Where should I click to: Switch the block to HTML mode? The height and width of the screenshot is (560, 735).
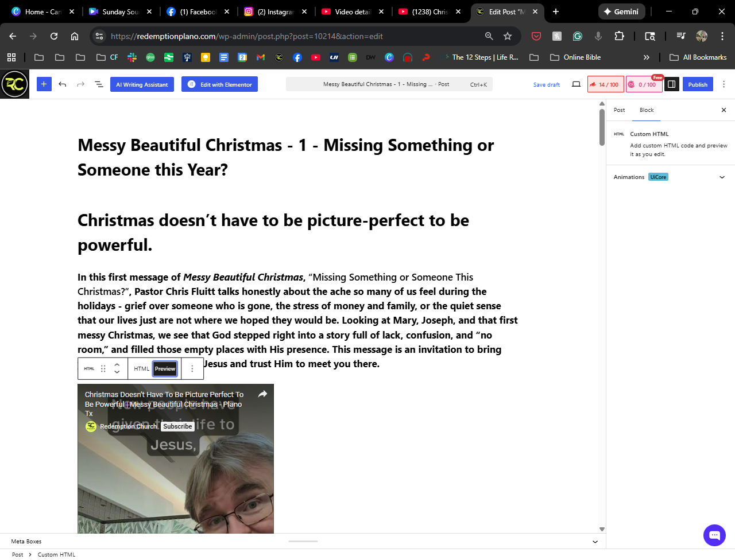pyautogui.click(x=141, y=369)
